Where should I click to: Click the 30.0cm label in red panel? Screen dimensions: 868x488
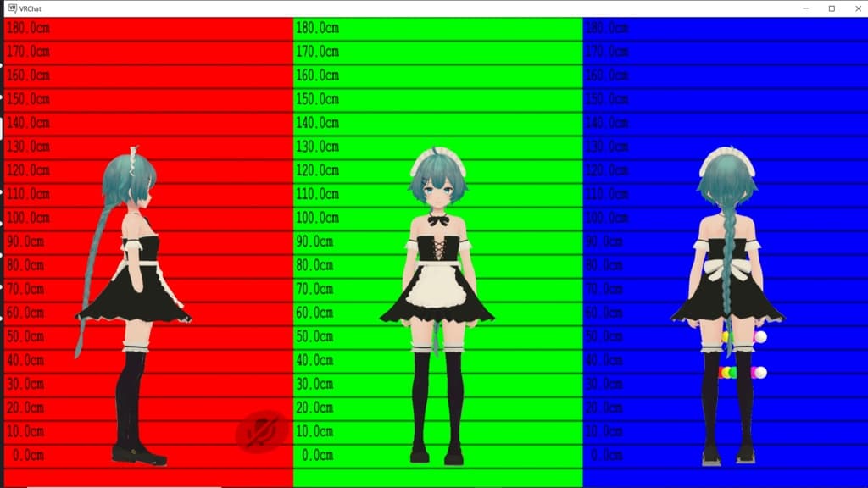25,385
